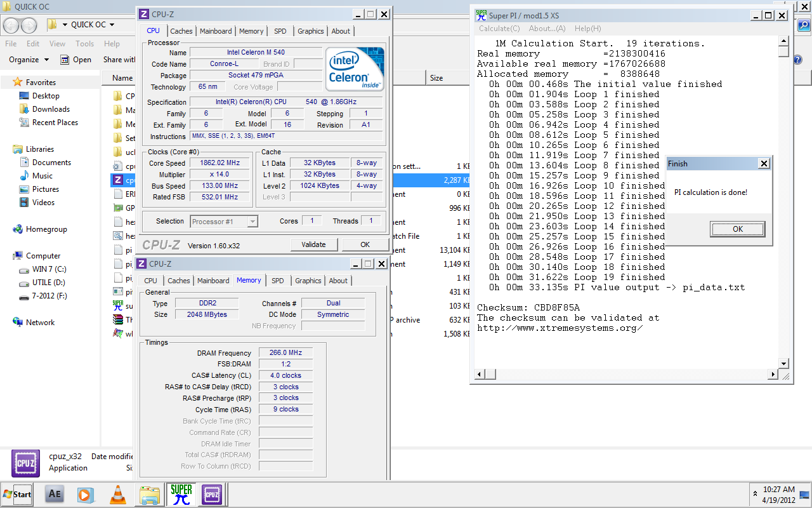Screen dimensions: 812x508
Task: Launch VLC media player from taskbar
Action: pos(117,494)
